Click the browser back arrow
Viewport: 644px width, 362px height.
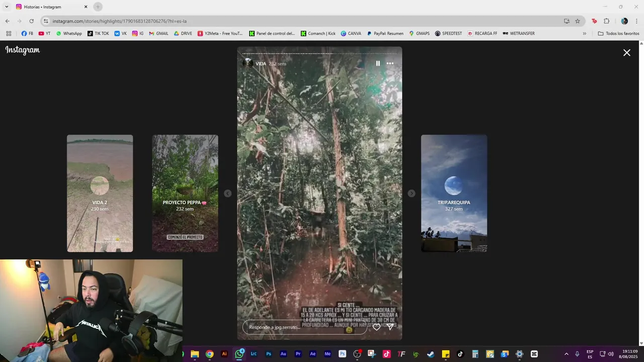click(x=7, y=21)
